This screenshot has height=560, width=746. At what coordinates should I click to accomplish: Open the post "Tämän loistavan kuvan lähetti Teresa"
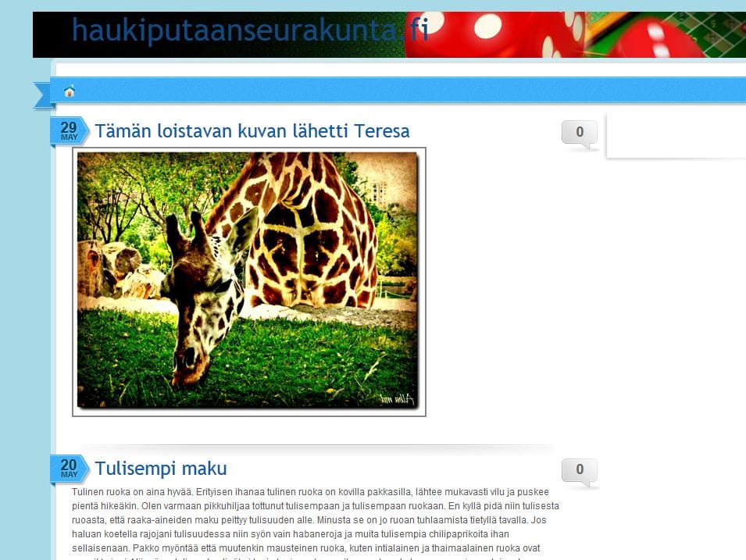click(252, 131)
